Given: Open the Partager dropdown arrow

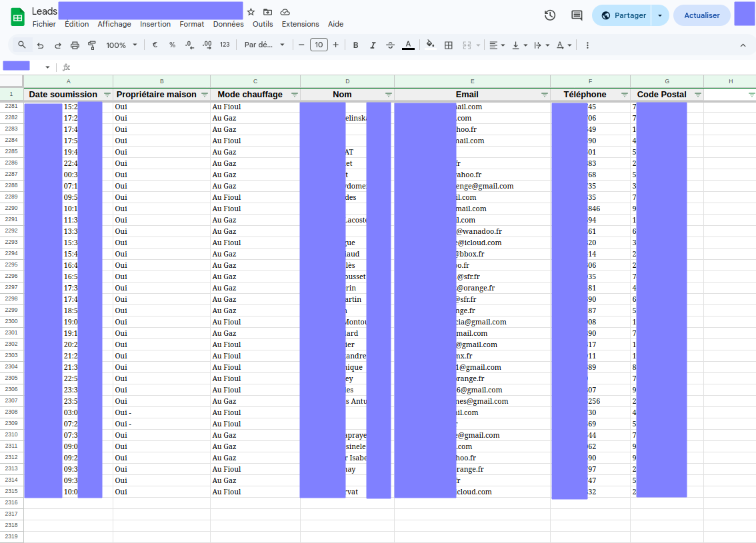Looking at the screenshot, I should coord(660,15).
